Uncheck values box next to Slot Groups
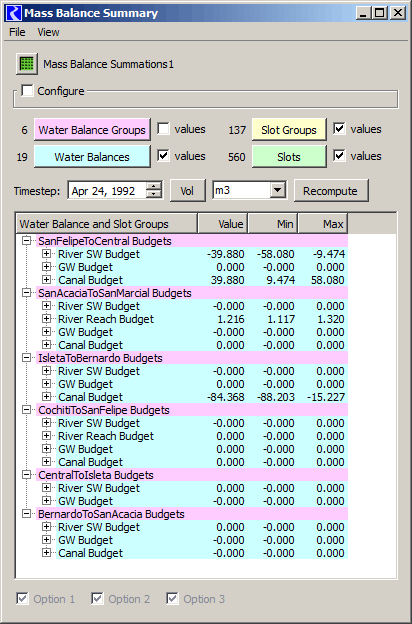The height and width of the screenshot is (624, 412). click(339, 129)
